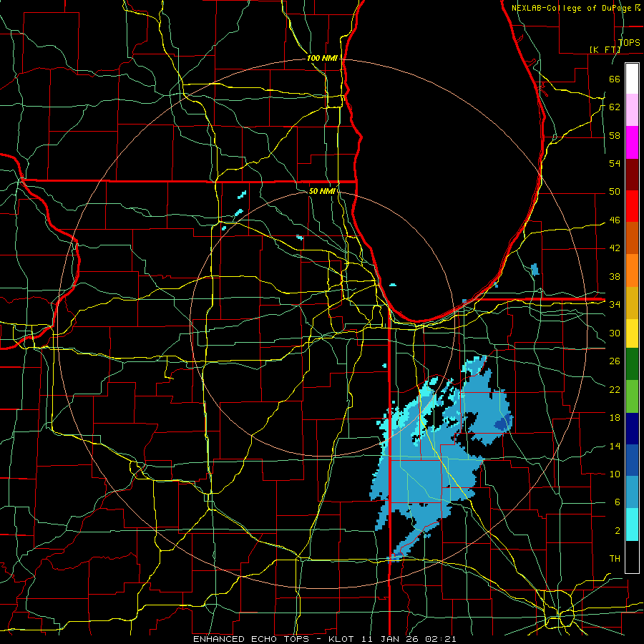The image size is (644, 644).
Task: Click the magenta legend color band
Action: pyautogui.click(x=632, y=142)
